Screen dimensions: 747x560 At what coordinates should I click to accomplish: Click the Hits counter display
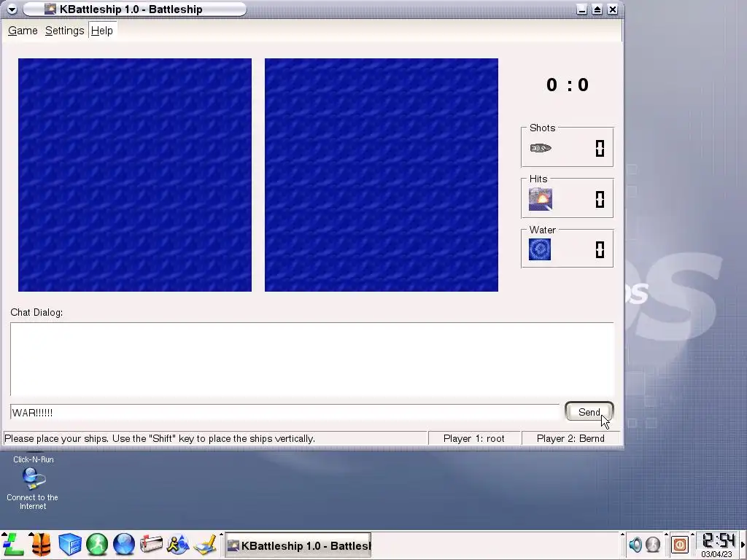(x=600, y=199)
